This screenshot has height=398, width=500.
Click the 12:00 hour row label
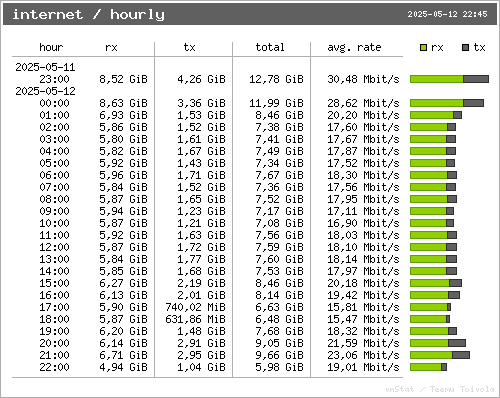pos(54,247)
